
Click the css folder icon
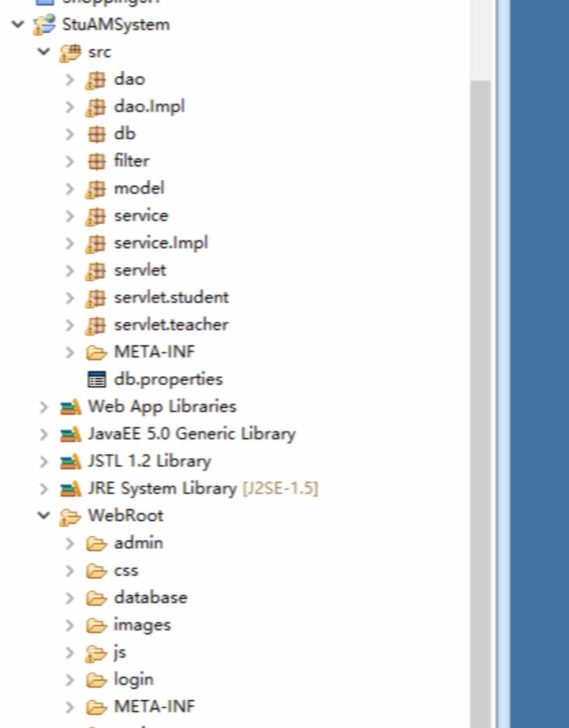96,571
